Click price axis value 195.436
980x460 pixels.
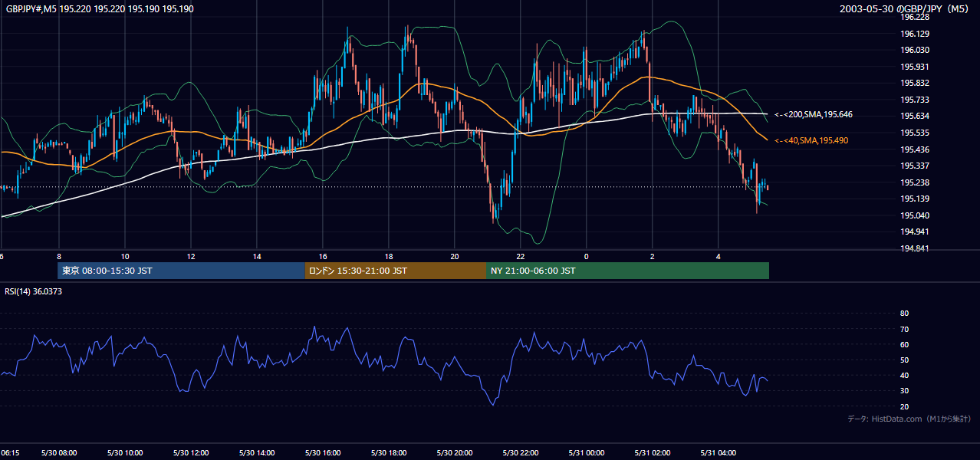(x=916, y=149)
